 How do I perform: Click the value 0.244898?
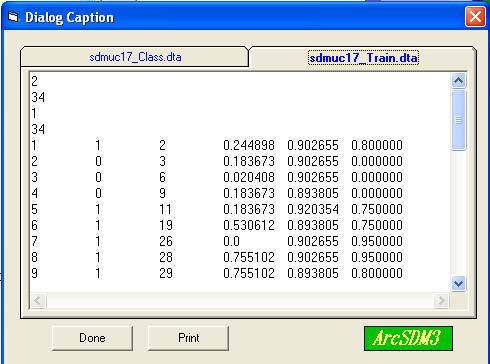249,145
